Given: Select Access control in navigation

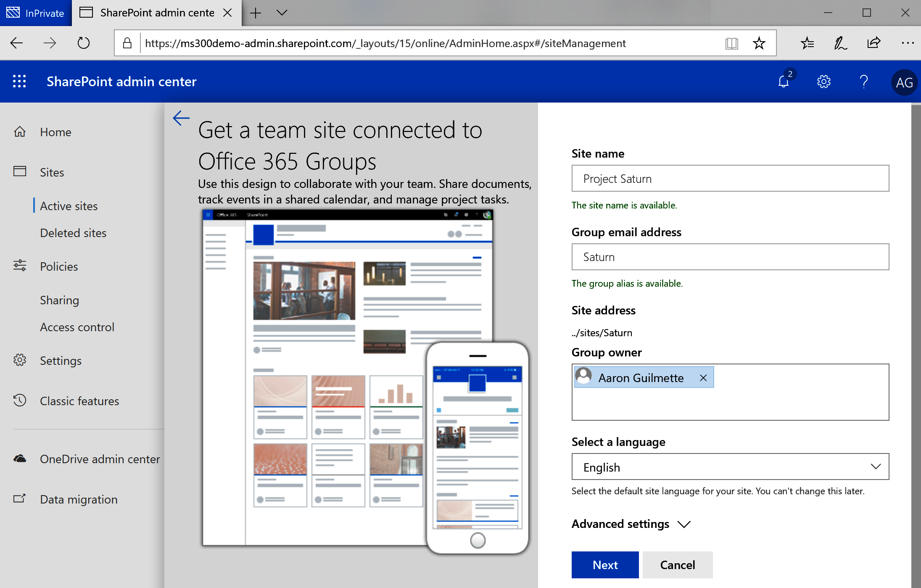Looking at the screenshot, I should [x=77, y=327].
